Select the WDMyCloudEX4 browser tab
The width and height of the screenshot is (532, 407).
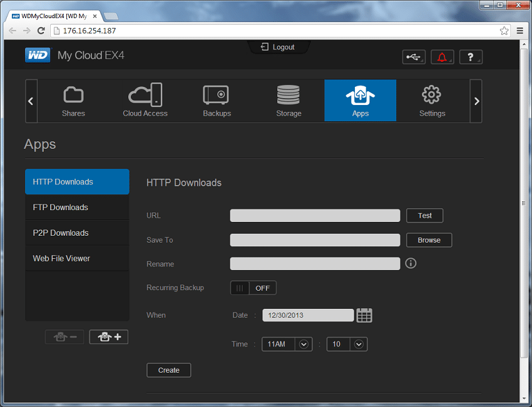[54, 16]
